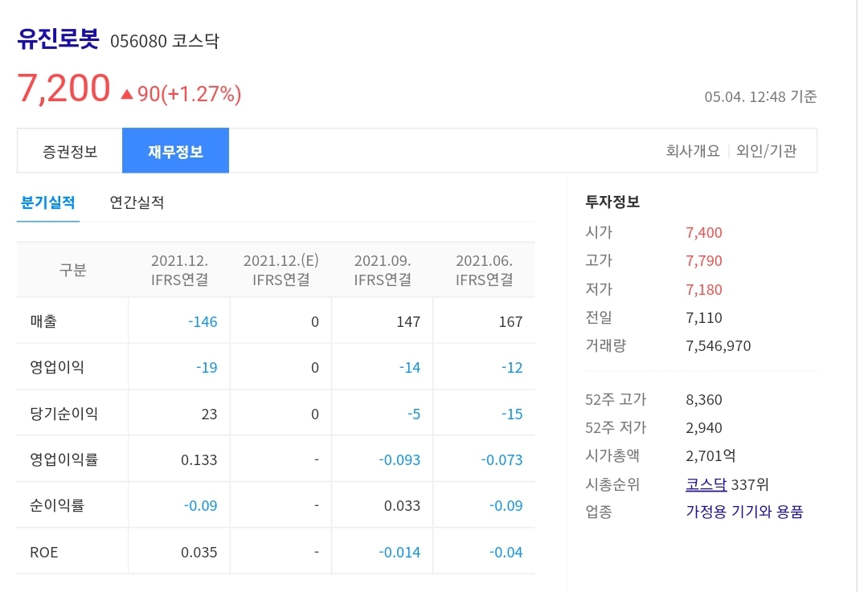Click the 투자정보 heading
The width and height of the screenshot is (868, 592).
612,202
